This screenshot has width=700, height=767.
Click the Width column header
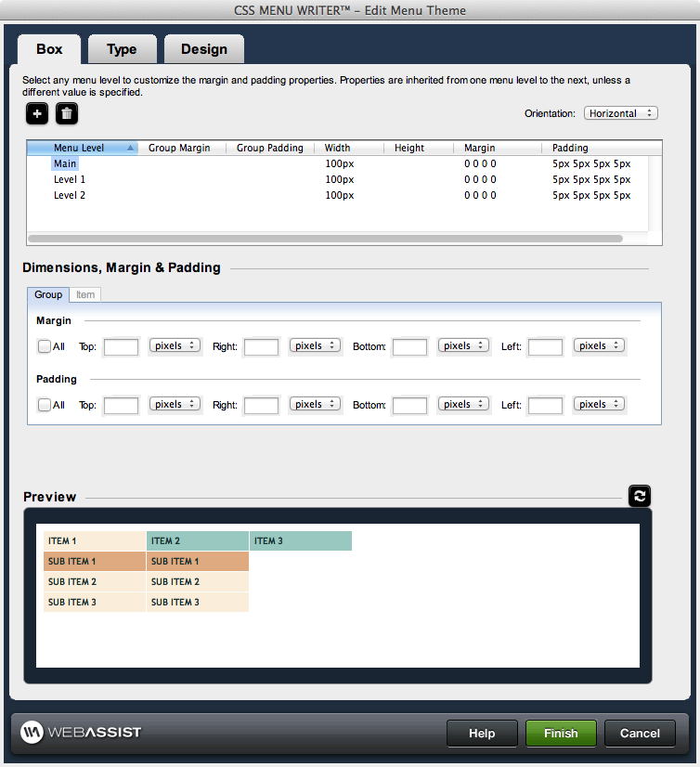point(349,148)
